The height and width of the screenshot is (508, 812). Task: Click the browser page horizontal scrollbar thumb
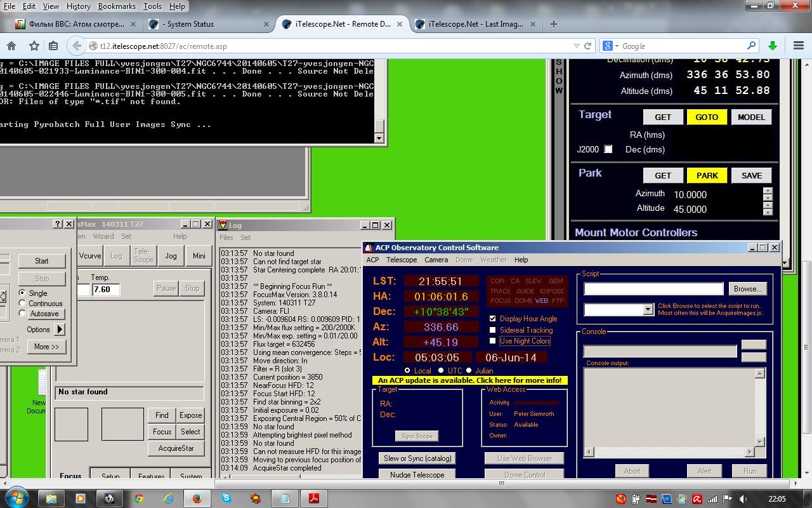(501, 483)
